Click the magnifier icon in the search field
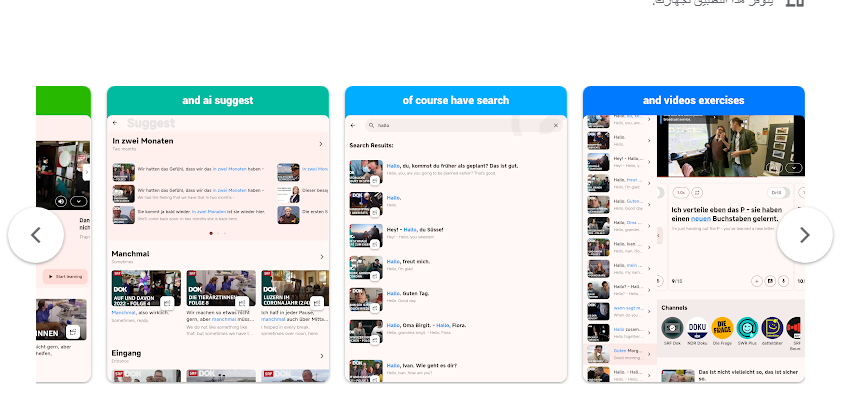This screenshot has width=868, height=412. 372,126
